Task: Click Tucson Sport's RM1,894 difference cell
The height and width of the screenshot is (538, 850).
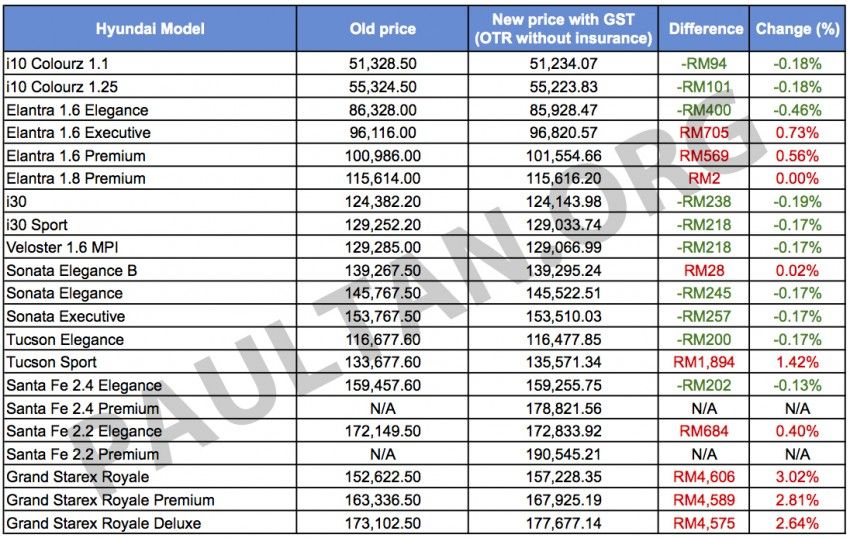Action: [706, 362]
